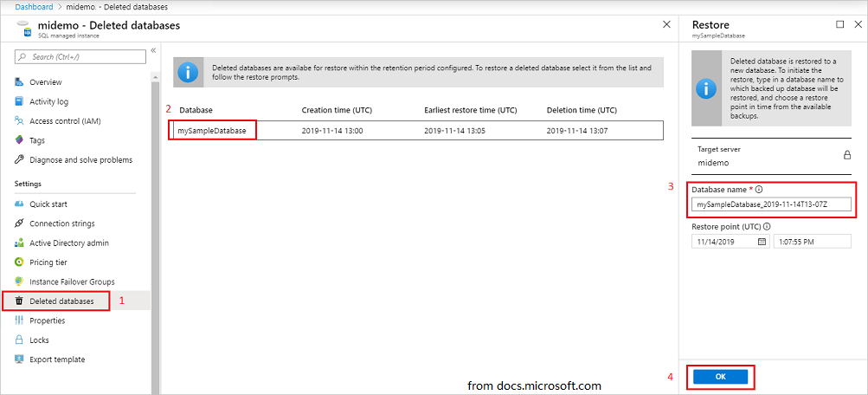
Task: Focus the sidebar Search (Ctrl+/) box
Action: point(80,56)
